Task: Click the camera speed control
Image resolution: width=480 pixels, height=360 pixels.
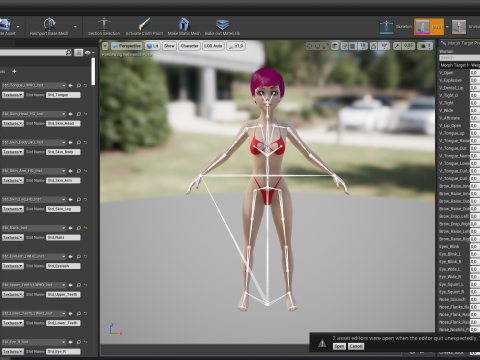Action: (425, 46)
